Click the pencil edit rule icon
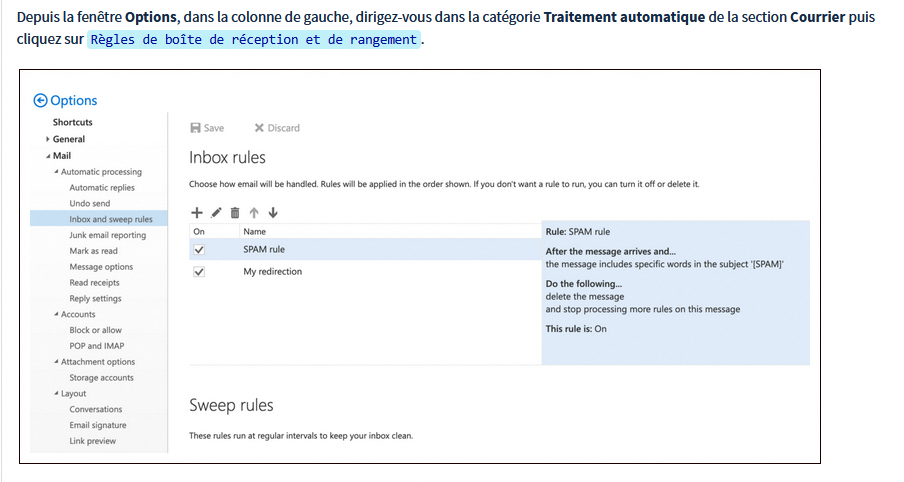 [x=216, y=212]
